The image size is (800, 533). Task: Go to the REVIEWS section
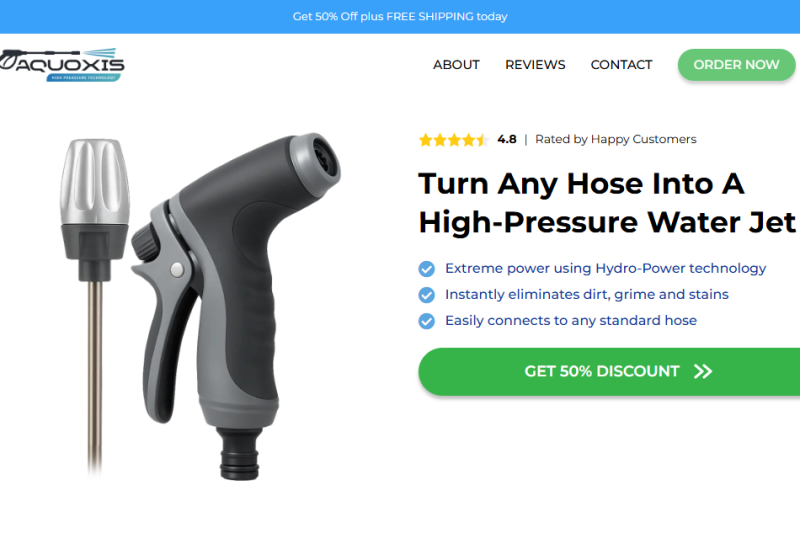click(x=535, y=65)
